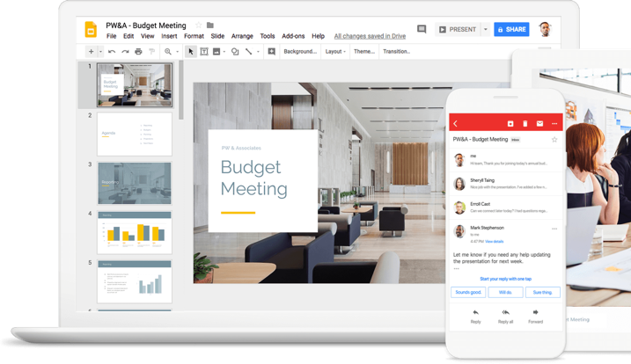
Task: Select the Line tool
Action: click(x=249, y=52)
